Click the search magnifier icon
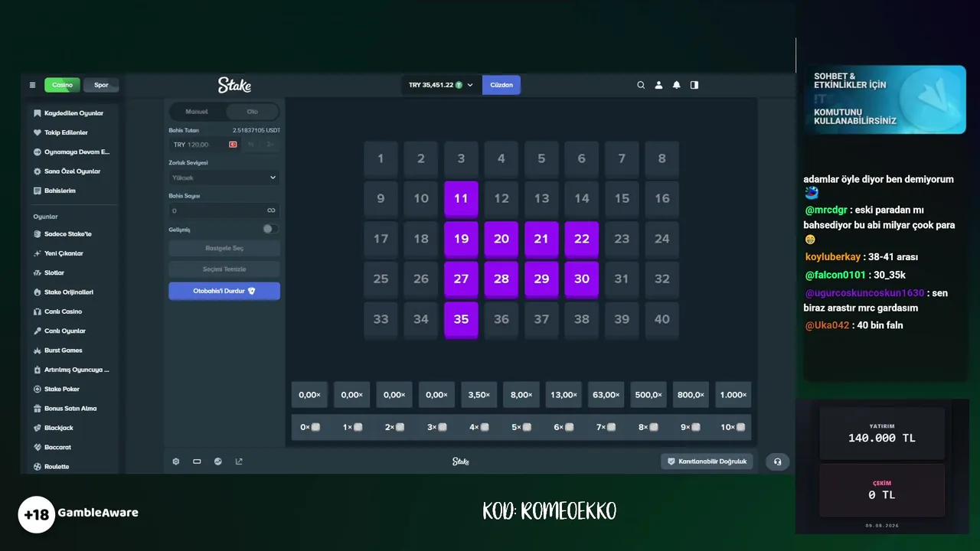Viewport: 980px width, 551px height. (641, 85)
